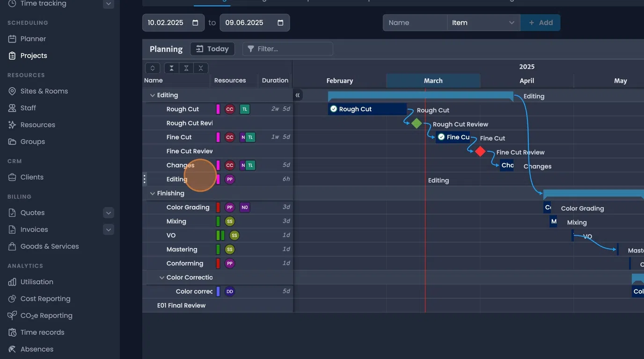Collapse the Color Correction subgroup
The image size is (644, 359).
161,277
